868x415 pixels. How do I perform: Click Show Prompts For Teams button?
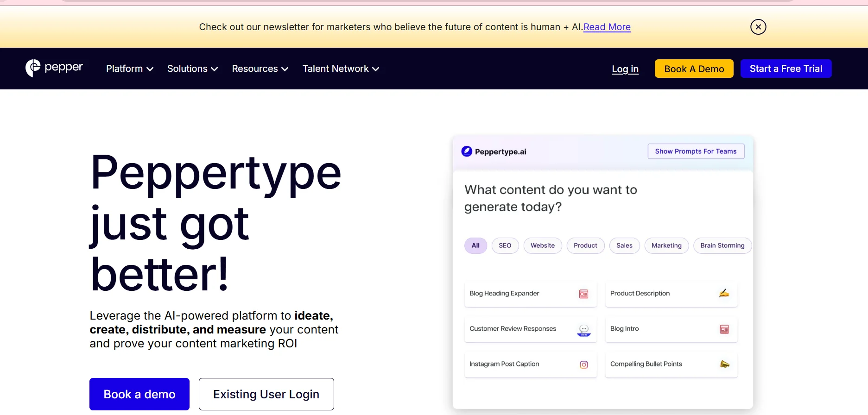tap(696, 151)
